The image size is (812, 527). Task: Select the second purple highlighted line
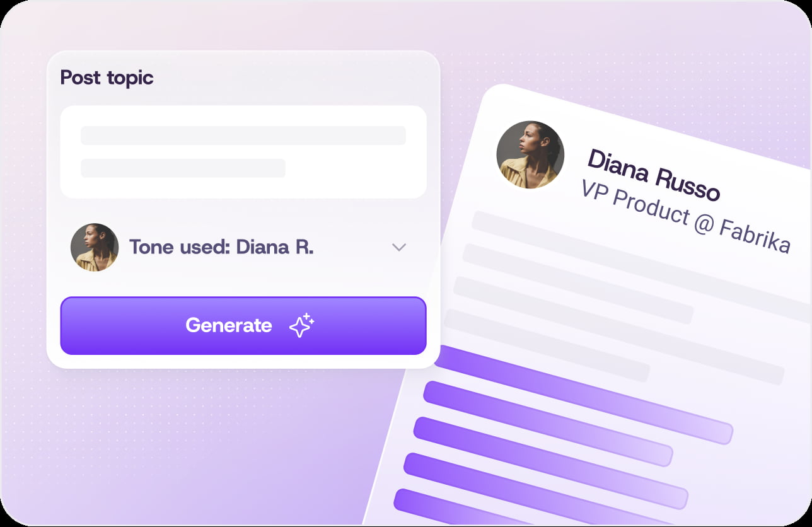[548, 424]
